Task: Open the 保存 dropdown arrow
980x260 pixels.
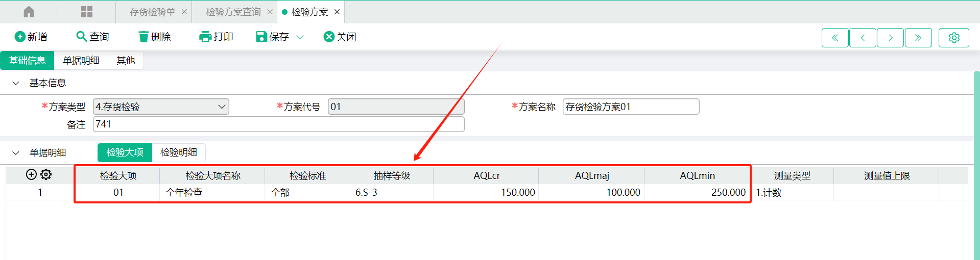Action: [x=300, y=37]
